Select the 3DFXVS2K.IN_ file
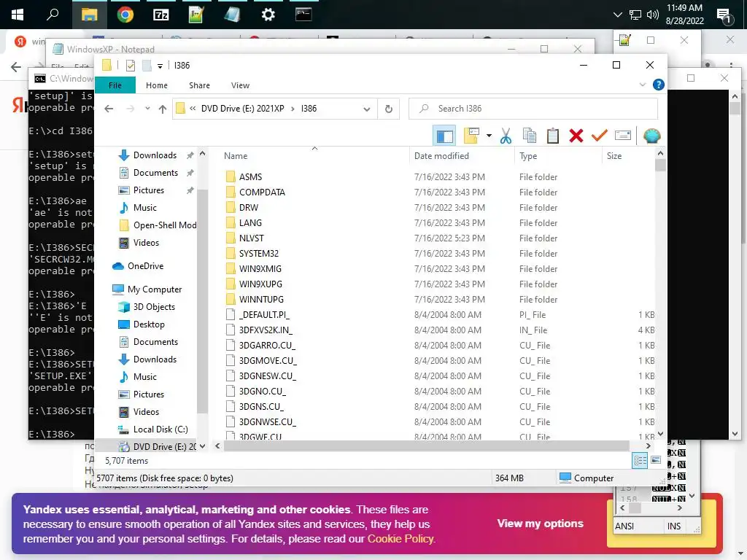The image size is (747, 560). [266, 330]
